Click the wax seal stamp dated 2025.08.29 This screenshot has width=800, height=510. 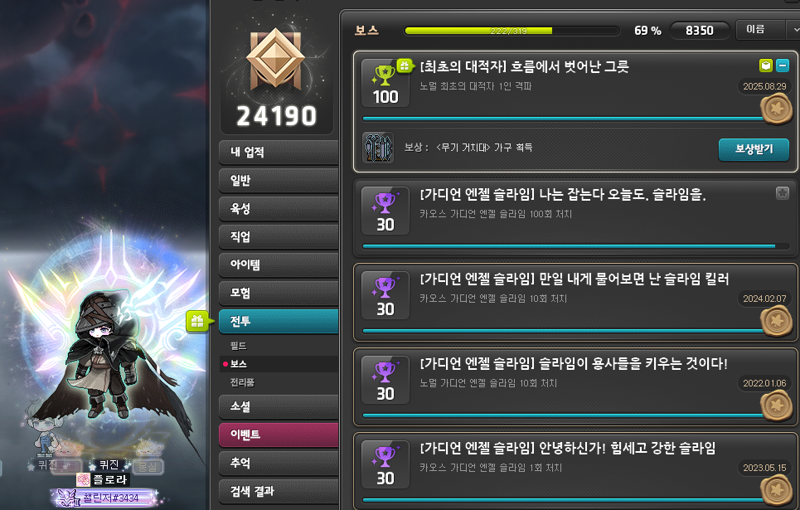[x=777, y=109]
